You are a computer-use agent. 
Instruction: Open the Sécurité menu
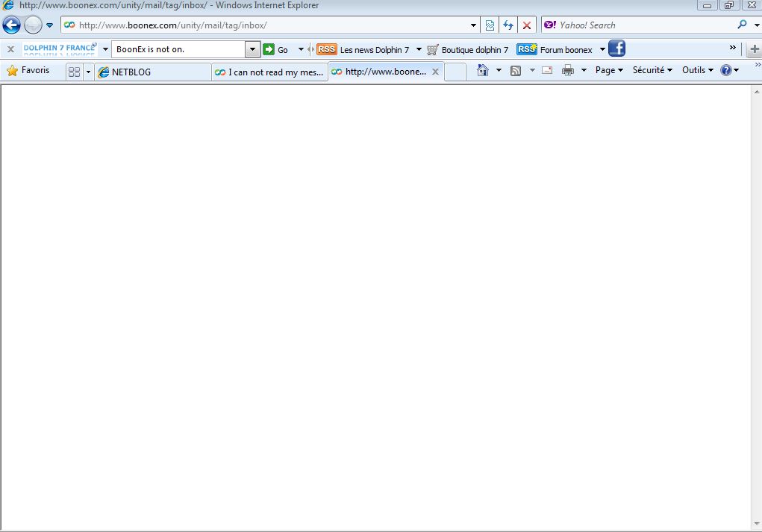click(652, 70)
